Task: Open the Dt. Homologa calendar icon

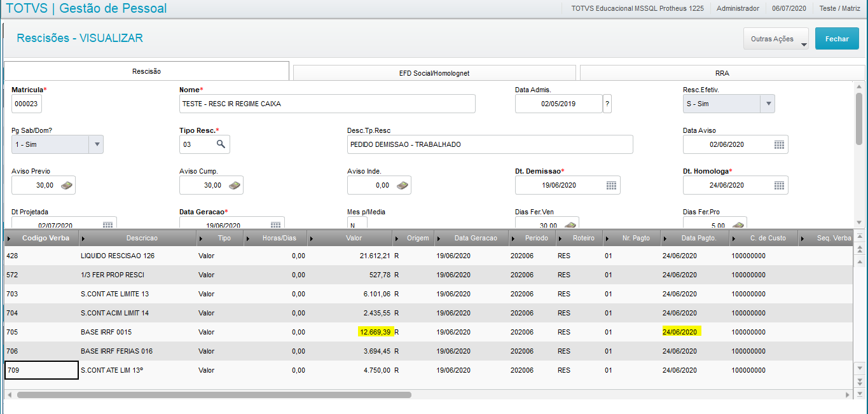Action: (x=779, y=186)
